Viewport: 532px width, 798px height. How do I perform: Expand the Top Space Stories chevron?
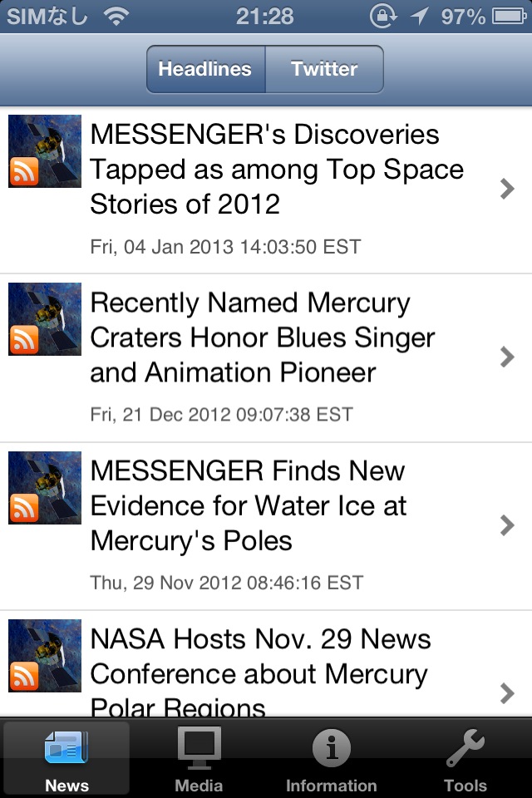507,189
